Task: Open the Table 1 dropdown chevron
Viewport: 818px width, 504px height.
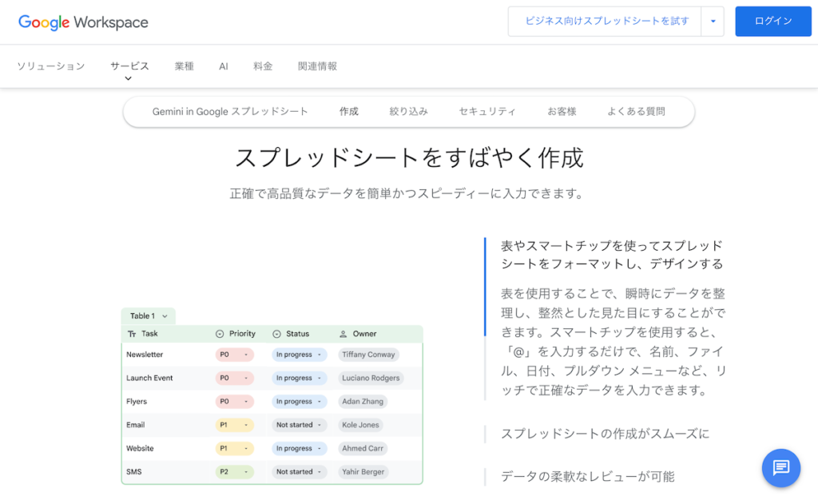Action: [165, 316]
